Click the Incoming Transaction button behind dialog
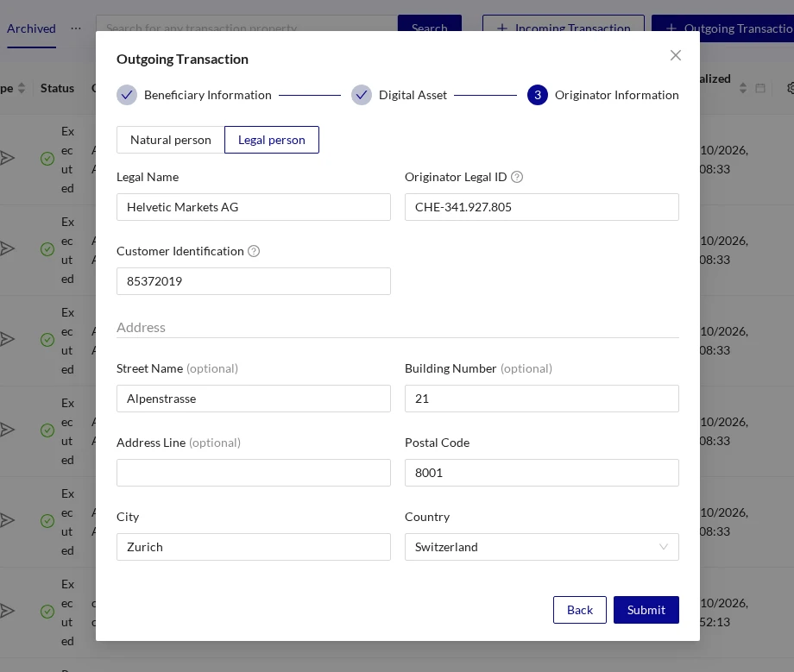 point(563,24)
